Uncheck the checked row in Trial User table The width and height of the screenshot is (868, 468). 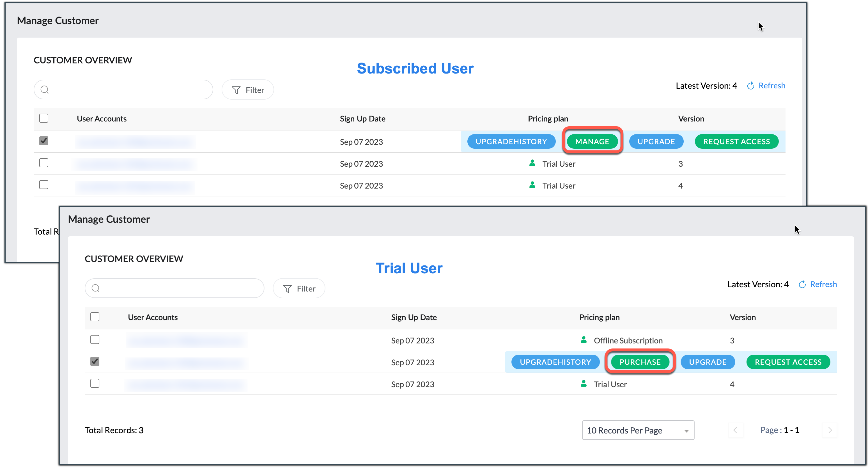pos(95,362)
